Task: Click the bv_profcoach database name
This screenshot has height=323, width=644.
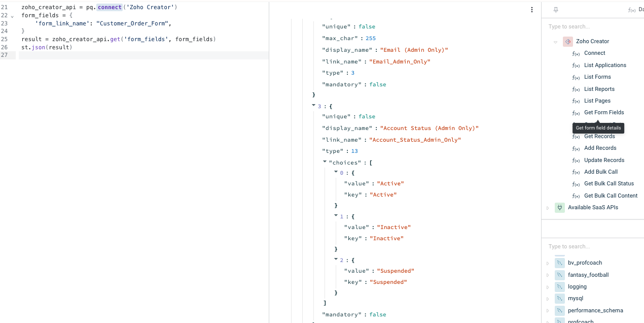Action: point(585,263)
